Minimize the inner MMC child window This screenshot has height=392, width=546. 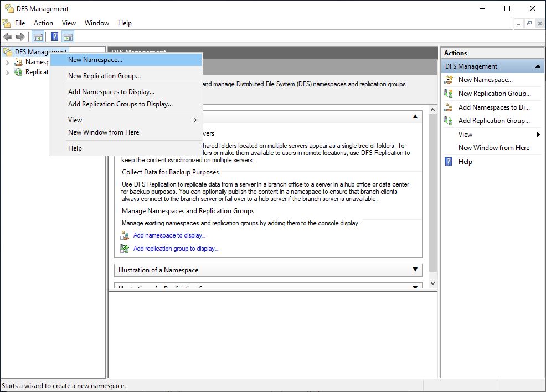click(x=518, y=24)
